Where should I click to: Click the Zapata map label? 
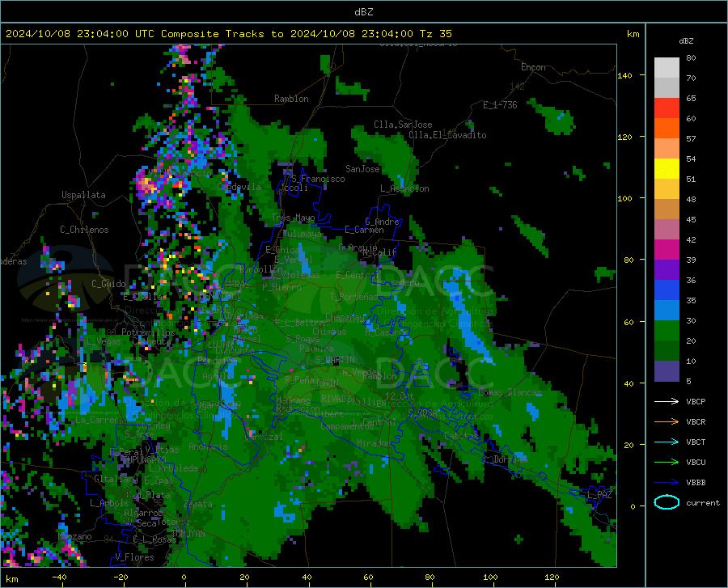tap(198, 504)
